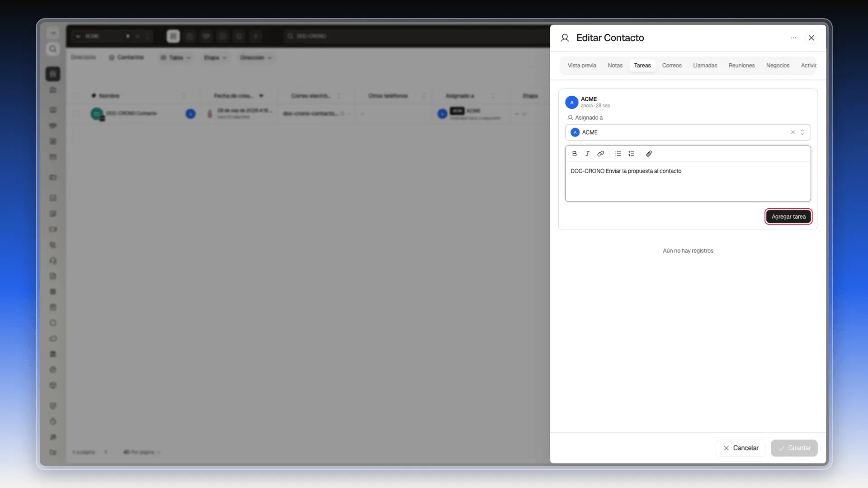The height and width of the screenshot is (488, 868).
Task: Switch to the Vista previa tab
Action: 582,66
